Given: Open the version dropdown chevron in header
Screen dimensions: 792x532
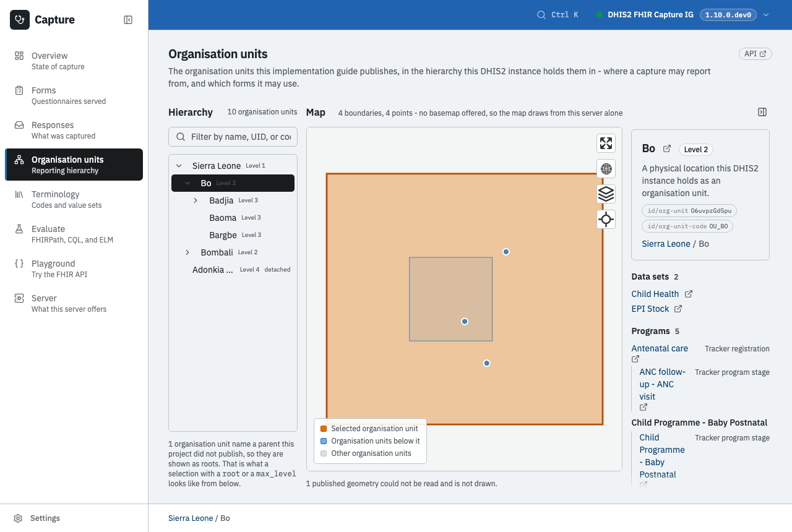Looking at the screenshot, I should pyautogui.click(x=766, y=15).
